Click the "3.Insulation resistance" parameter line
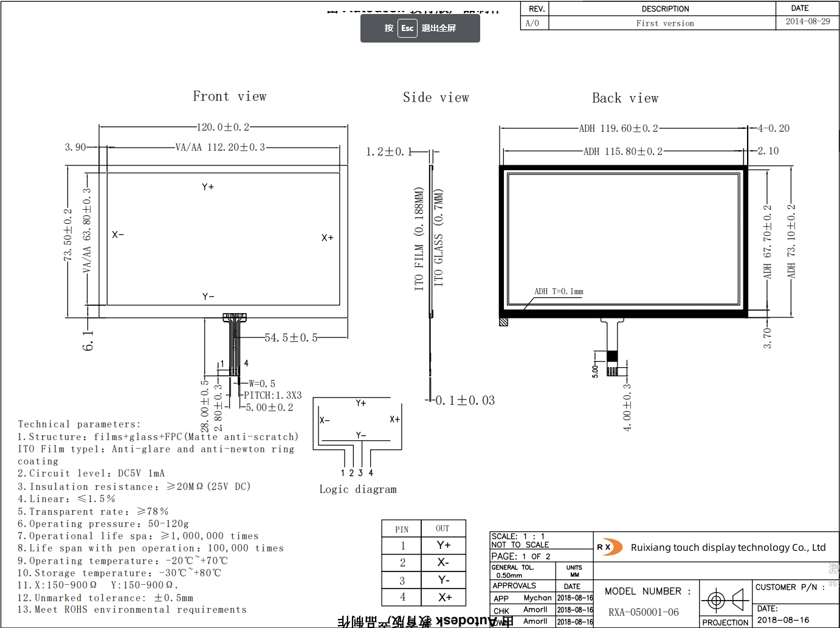The height and width of the screenshot is (628, 840). 134,486
